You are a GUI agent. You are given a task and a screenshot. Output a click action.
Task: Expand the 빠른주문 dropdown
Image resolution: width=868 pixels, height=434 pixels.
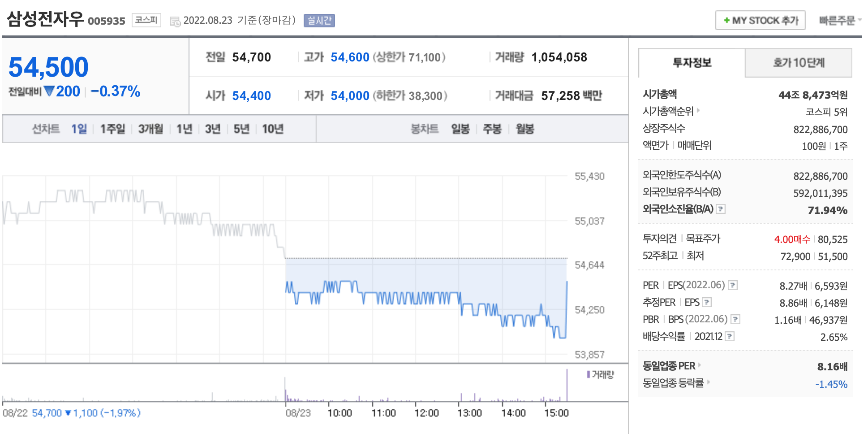[x=840, y=21]
